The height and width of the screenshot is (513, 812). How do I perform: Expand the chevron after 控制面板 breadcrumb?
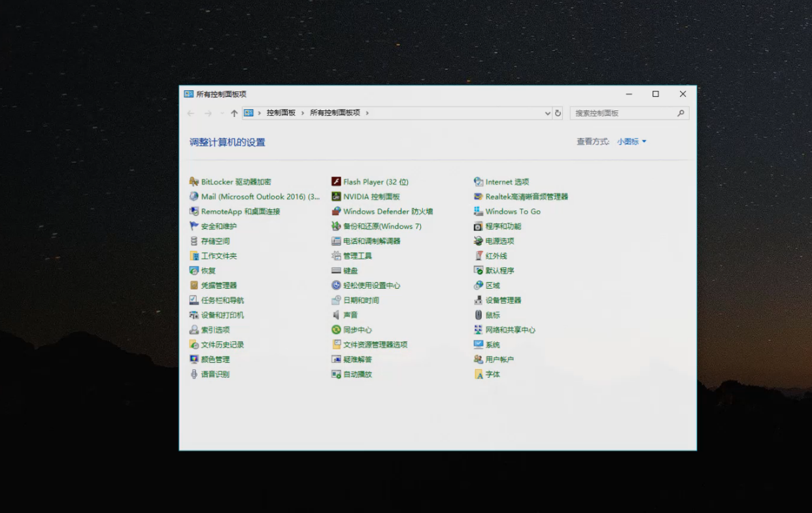[303, 113]
